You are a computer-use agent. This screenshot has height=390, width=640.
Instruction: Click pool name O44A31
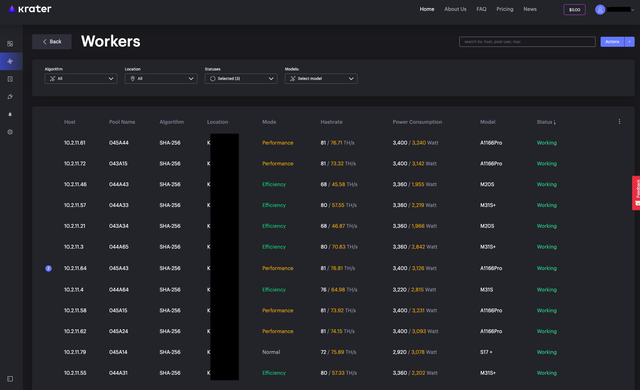pos(118,373)
